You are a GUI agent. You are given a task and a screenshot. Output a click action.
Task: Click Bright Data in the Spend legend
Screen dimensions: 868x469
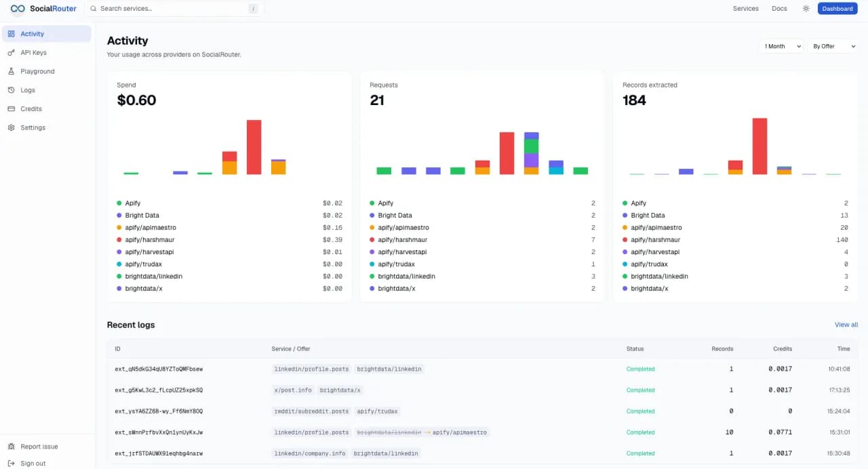pos(142,216)
